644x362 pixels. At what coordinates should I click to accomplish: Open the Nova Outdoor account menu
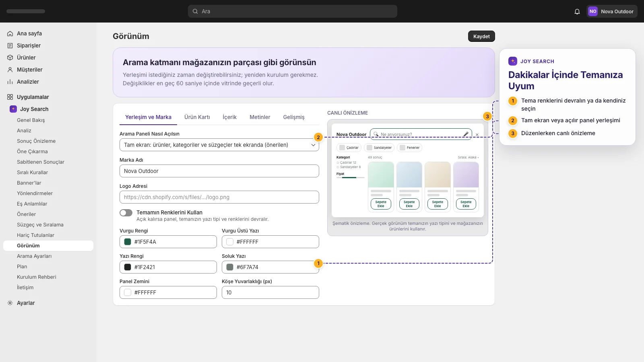pos(612,11)
